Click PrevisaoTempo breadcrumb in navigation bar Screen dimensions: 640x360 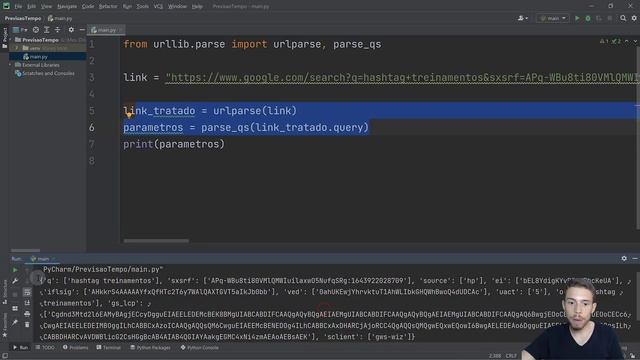point(23,18)
